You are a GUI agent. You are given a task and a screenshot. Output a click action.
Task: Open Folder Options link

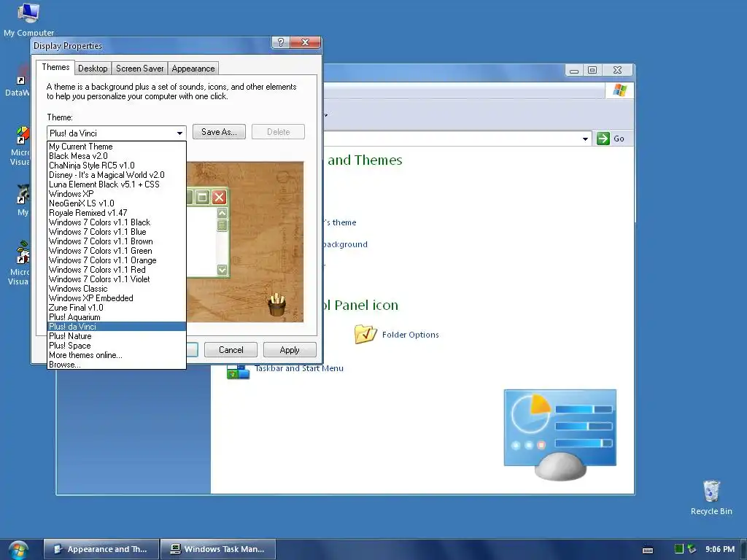410,335
